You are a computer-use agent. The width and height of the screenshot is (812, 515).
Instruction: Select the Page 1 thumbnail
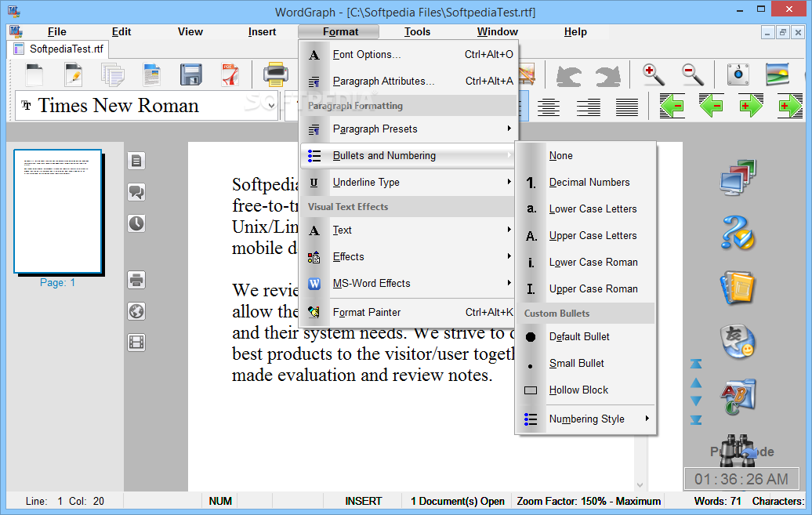pos(57,212)
